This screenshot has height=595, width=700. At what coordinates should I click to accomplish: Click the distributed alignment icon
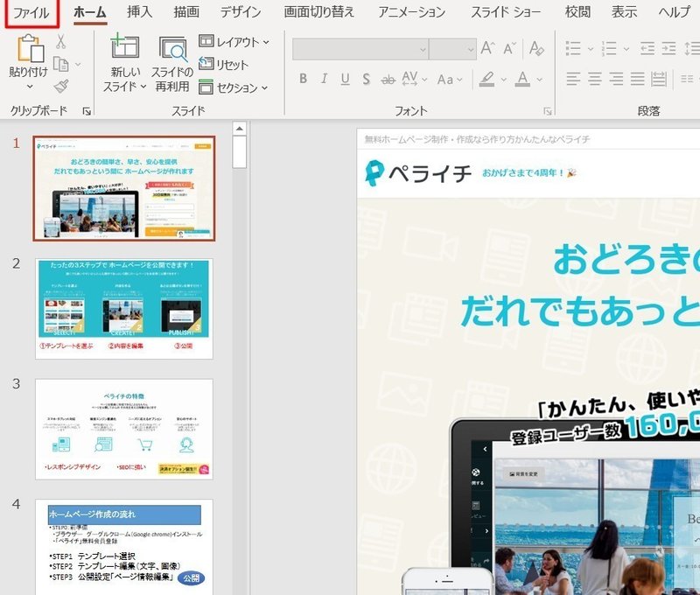coord(659,79)
